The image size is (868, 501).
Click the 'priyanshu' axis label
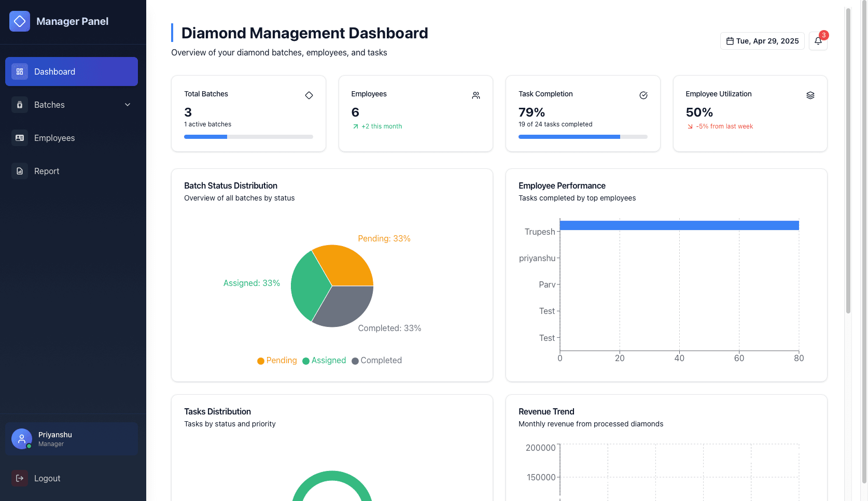[x=537, y=258]
